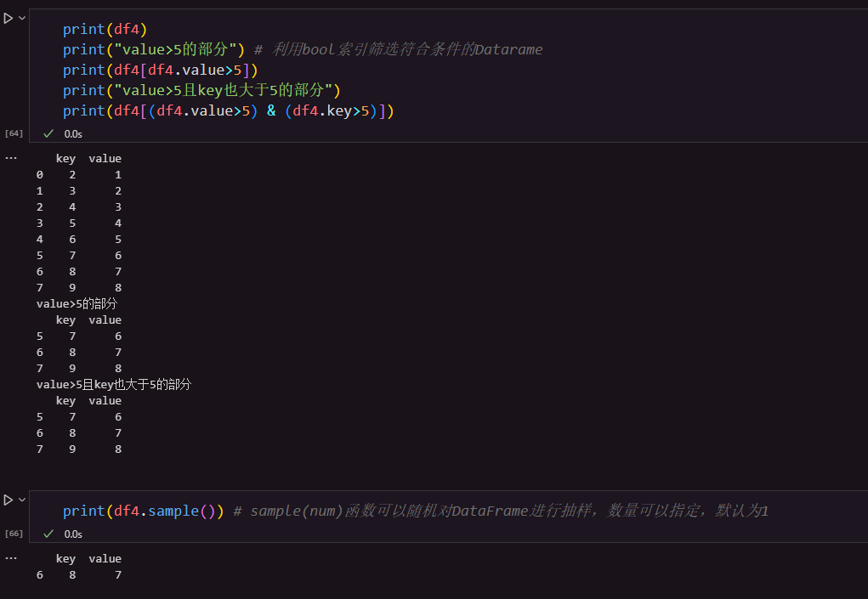The height and width of the screenshot is (599, 868).
Task: Click execution count label [64]
Action: [x=14, y=133]
